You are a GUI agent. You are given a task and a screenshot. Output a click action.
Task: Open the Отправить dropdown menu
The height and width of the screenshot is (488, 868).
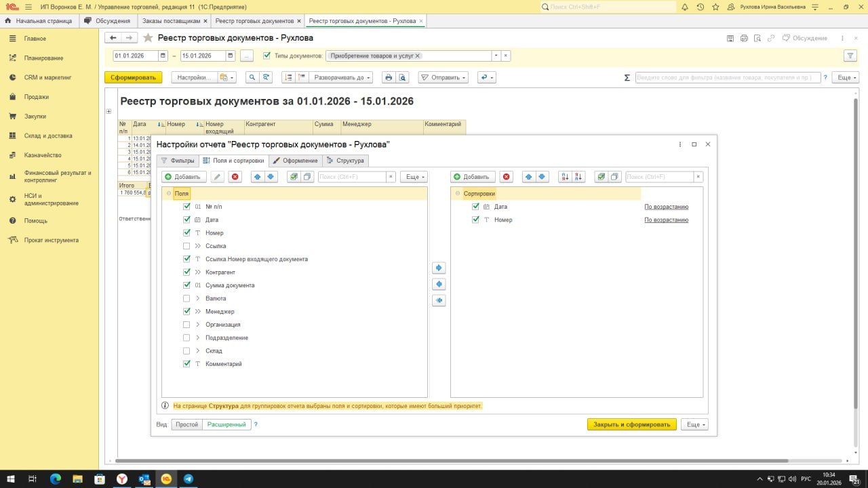[x=443, y=78]
